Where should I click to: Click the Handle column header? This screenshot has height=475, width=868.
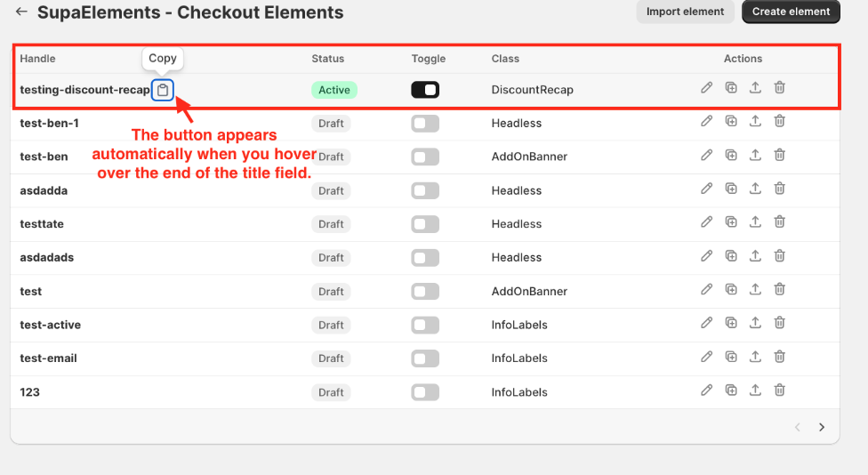[37, 59]
